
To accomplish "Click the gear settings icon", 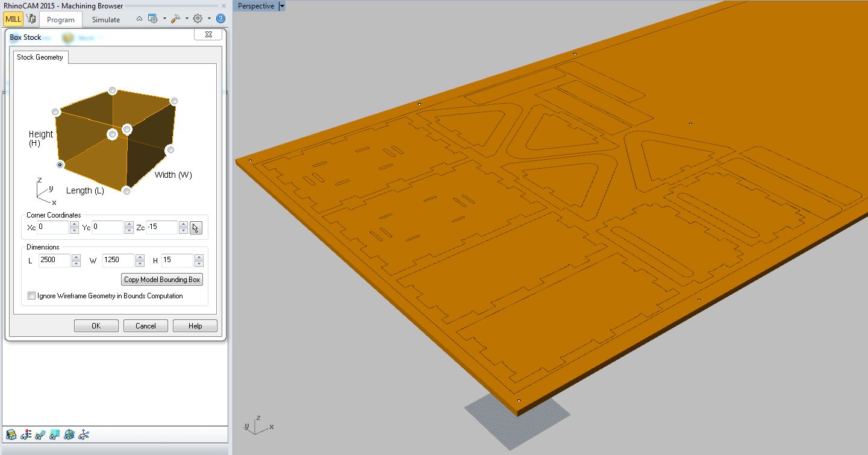I will tap(198, 19).
